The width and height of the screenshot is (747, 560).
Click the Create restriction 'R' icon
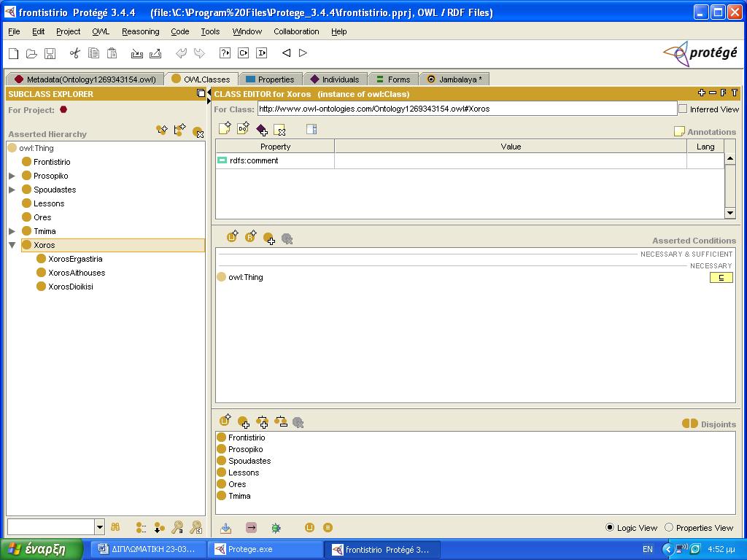tap(251, 236)
